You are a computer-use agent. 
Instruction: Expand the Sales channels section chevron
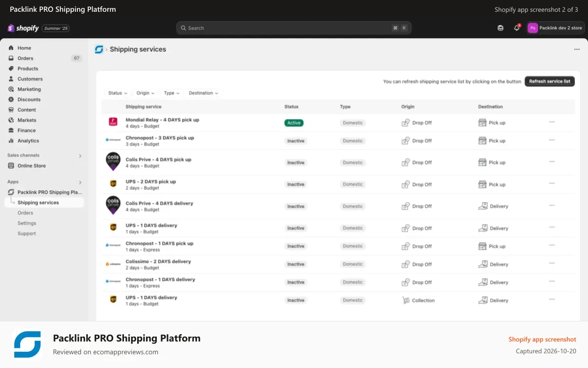point(80,156)
